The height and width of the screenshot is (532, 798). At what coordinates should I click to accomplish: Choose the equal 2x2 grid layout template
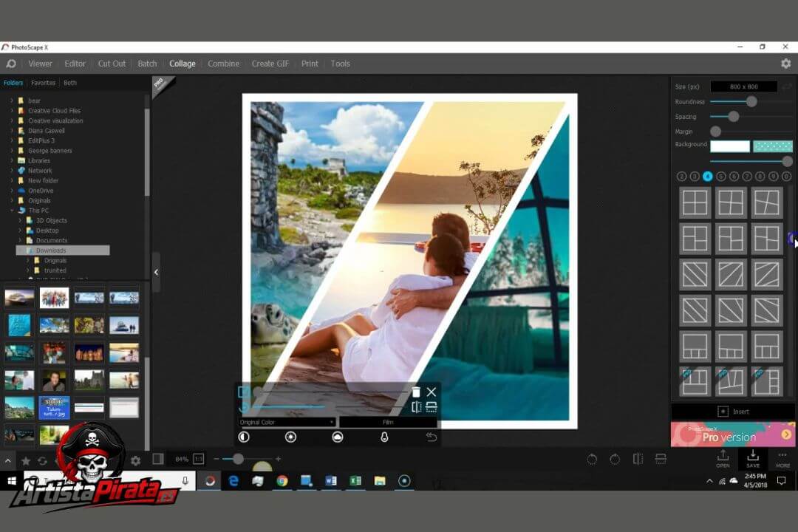coord(695,202)
